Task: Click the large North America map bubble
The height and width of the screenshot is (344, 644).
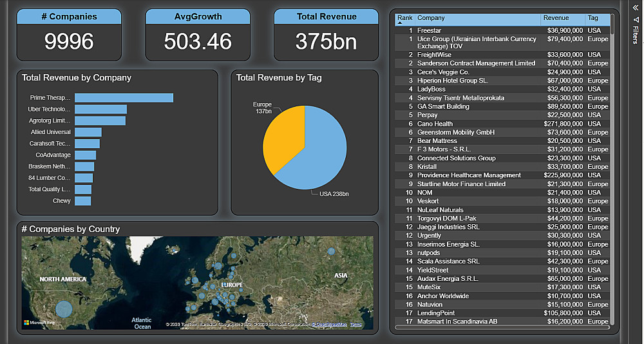Action: tap(63, 309)
